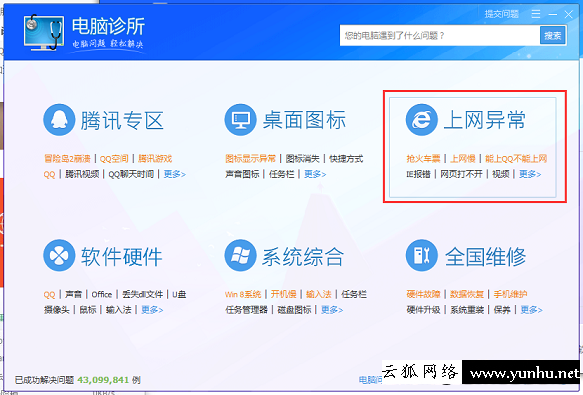This screenshot has width=583, height=395.
Task: Select QQ聊天时间 link
Action: click(x=131, y=174)
